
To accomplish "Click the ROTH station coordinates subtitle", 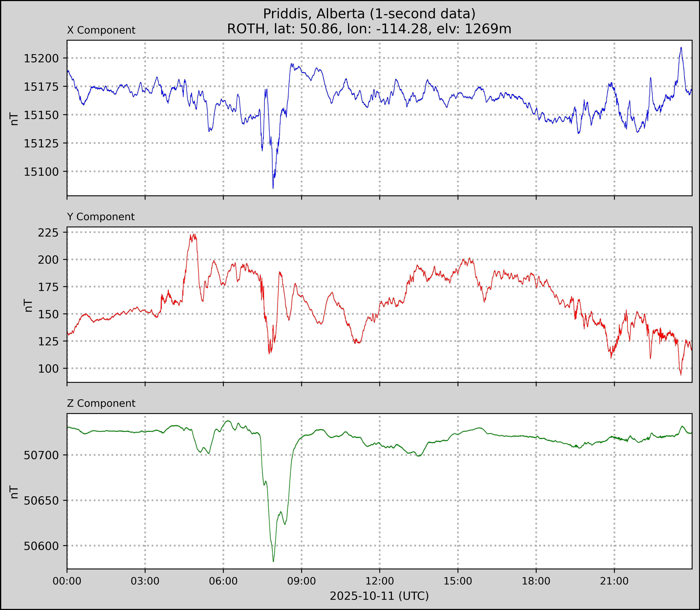I will [369, 29].
